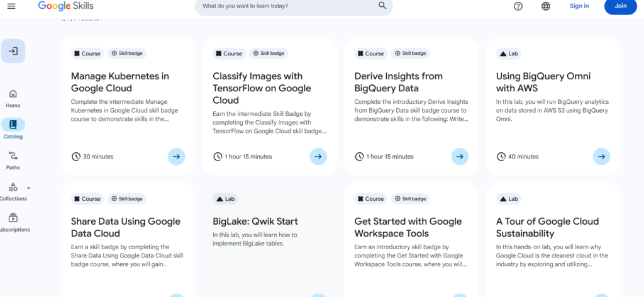Image resolution: width=644 pixels, height=297 pixels.
Task: Open 'BigLake: Qwik Start' title
Action: pos(255,222)
